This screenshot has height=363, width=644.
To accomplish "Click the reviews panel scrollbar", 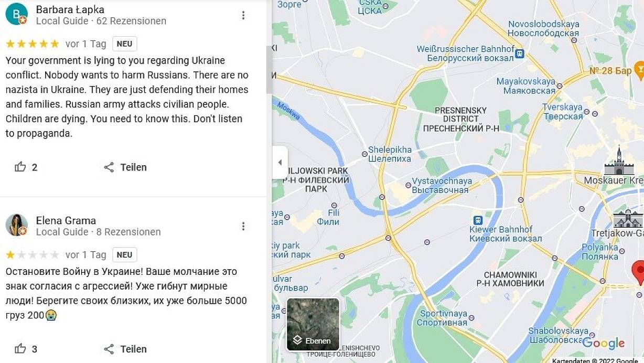I will pyautogui.click(x=269, y=68).
